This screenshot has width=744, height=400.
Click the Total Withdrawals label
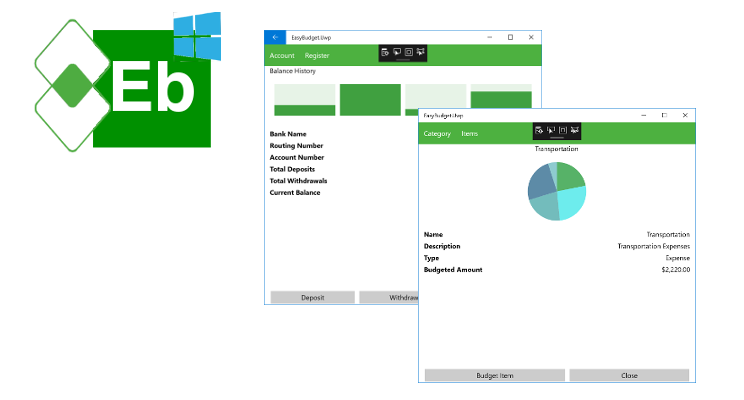click(x=298, y=181)
